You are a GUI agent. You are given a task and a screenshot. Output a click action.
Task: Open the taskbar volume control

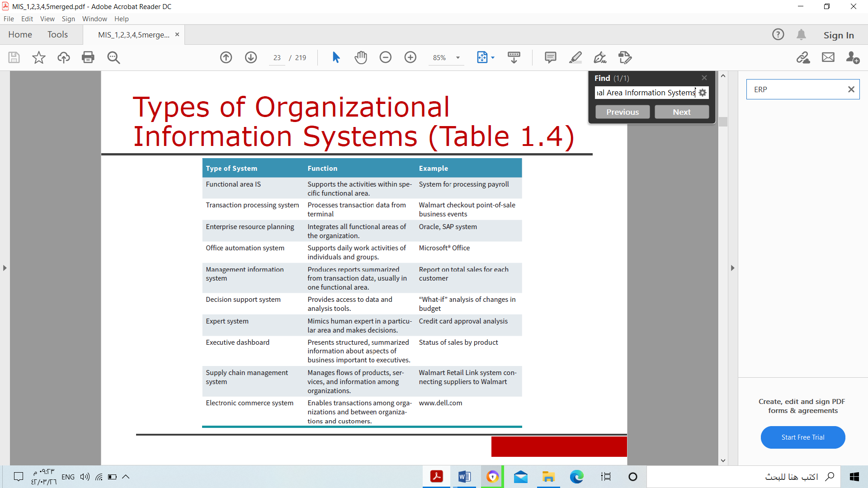click(x=85, y=477)
